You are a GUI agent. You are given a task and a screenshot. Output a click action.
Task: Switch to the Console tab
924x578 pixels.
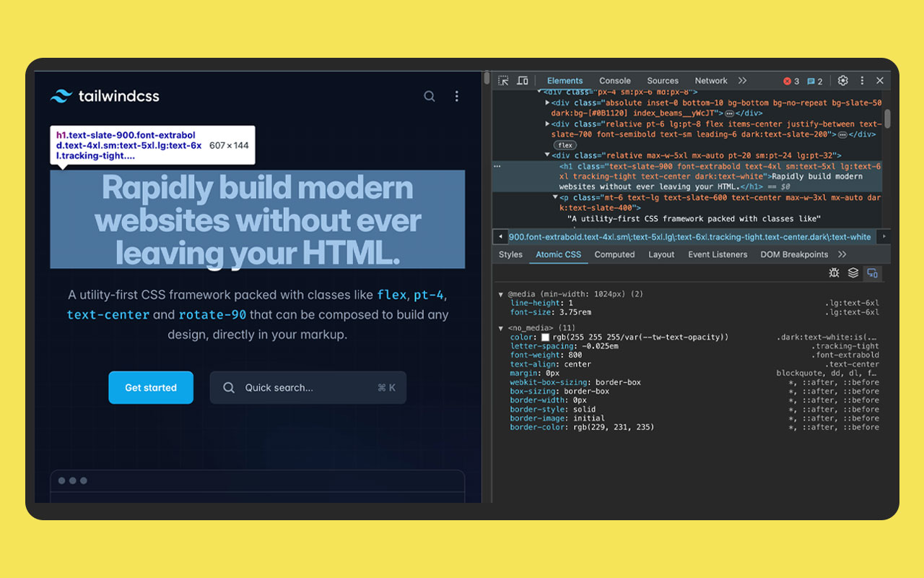pos(614,80)
